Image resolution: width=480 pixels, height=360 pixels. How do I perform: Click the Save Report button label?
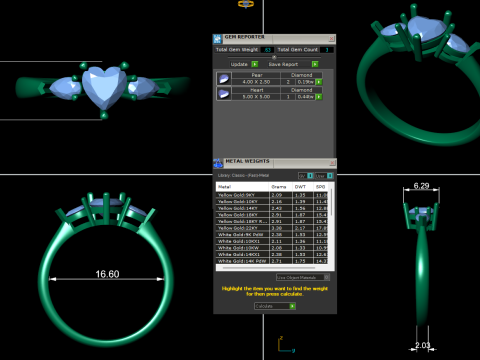(283, 64)
